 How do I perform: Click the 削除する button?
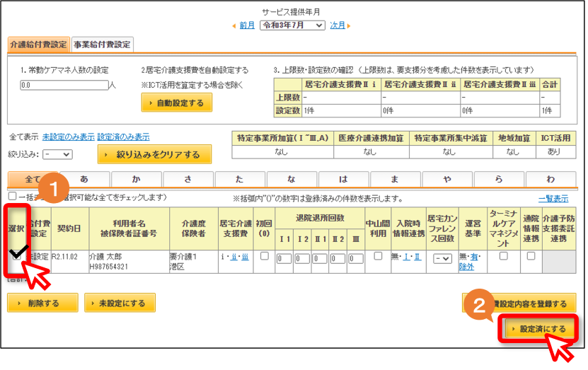(x=42, y=303)
